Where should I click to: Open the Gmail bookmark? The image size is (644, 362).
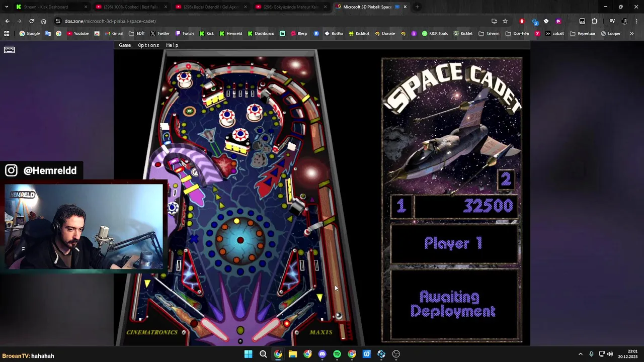click(113, 34)
